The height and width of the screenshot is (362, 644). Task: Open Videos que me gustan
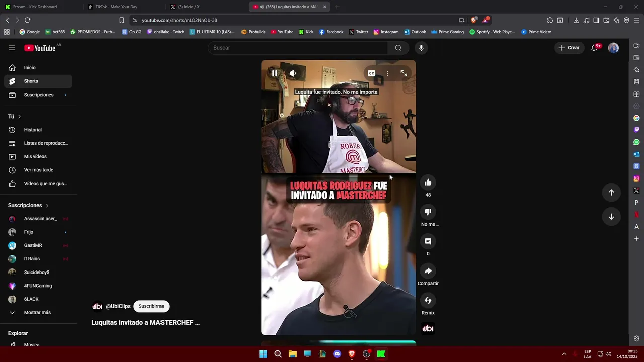38,184
